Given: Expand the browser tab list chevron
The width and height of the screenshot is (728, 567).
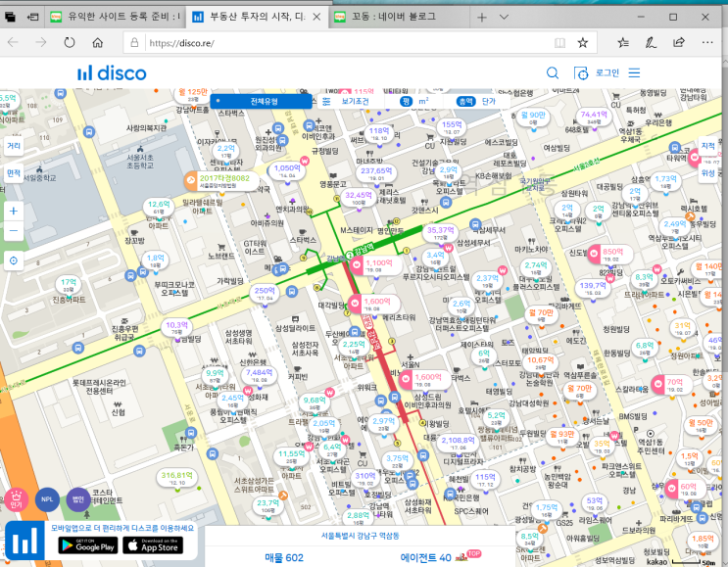Looking at the screenshot, I should [504, 18].
